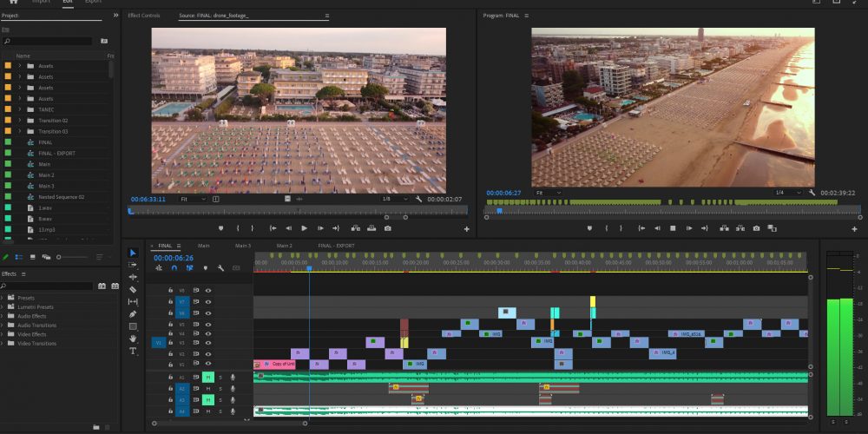This screenshot has width=868, height=434.
Task: Toggle Snap magnet in timeline
Action: [x=174, y=268]
